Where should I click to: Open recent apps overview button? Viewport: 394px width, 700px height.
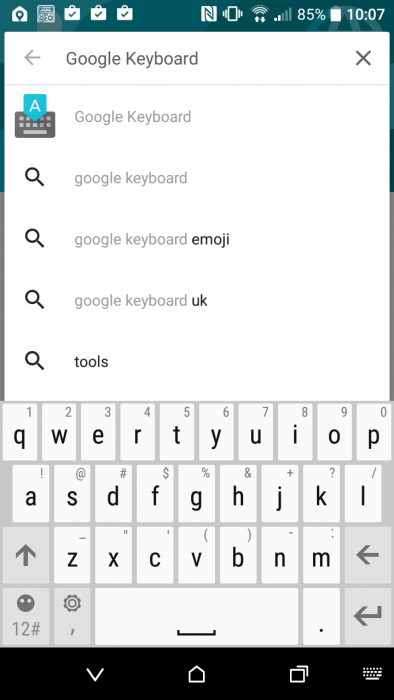pyautogui.click(x=299, y=674)
